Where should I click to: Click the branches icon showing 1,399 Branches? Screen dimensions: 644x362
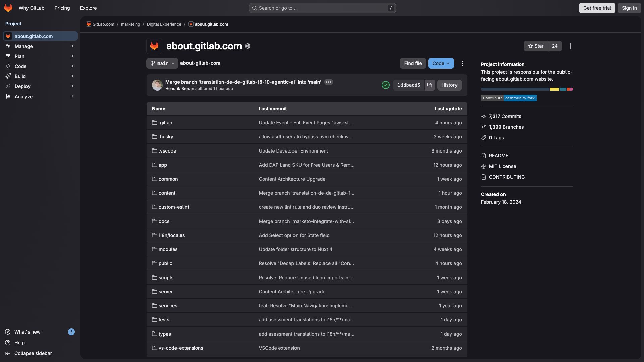tap(483, 127)
